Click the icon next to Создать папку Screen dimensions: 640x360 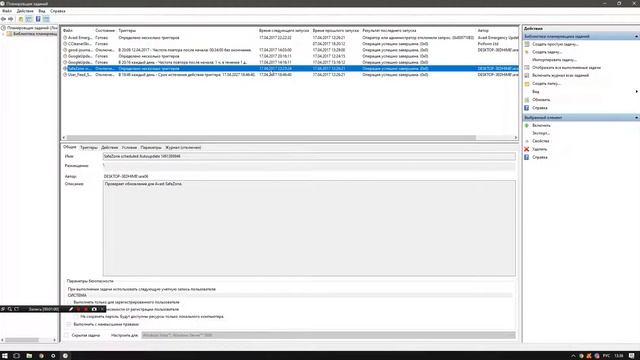(527, 84)
